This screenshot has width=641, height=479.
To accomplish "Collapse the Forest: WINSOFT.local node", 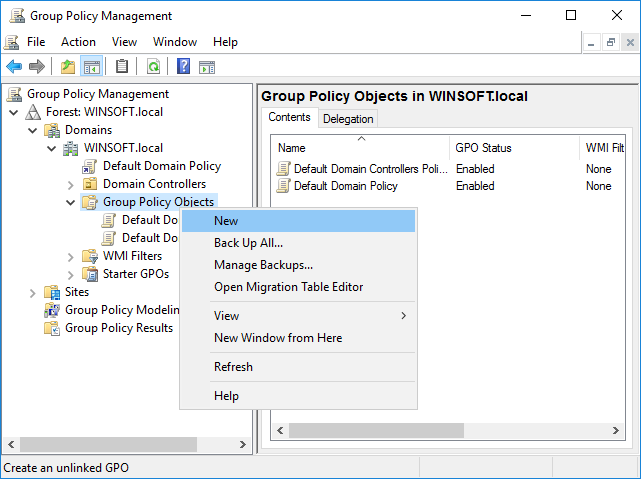I will [x=13, y=112].
